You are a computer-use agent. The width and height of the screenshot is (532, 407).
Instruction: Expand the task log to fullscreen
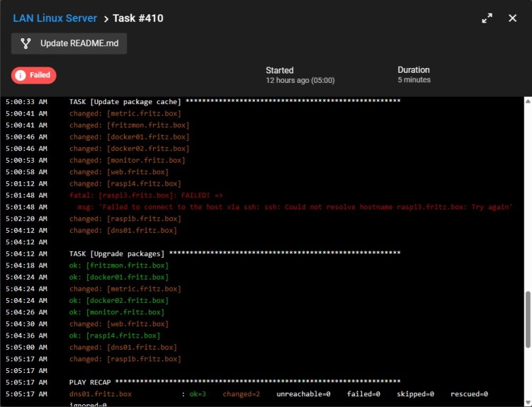[x=487, y=18]
